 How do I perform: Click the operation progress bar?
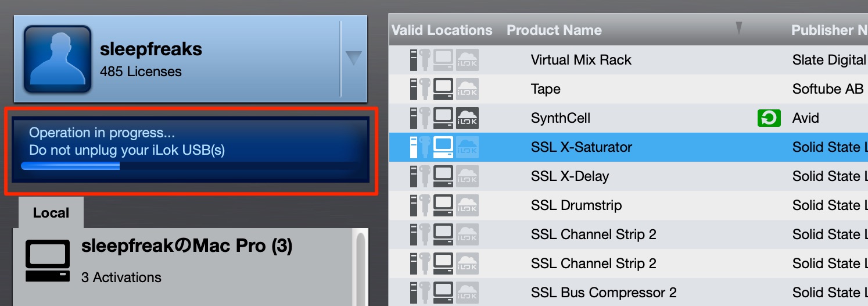[x=190, y=166]
